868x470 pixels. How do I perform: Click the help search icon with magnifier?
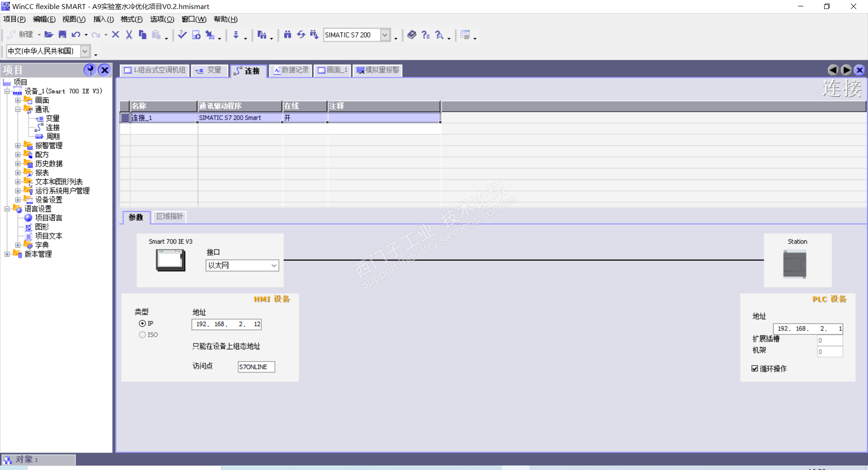pos(439,35)
